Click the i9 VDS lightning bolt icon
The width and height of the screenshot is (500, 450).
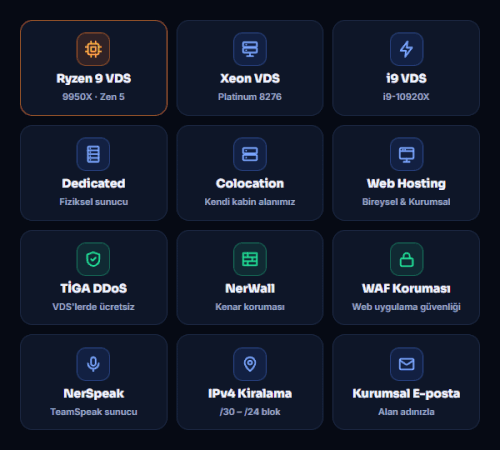point(406,49)
